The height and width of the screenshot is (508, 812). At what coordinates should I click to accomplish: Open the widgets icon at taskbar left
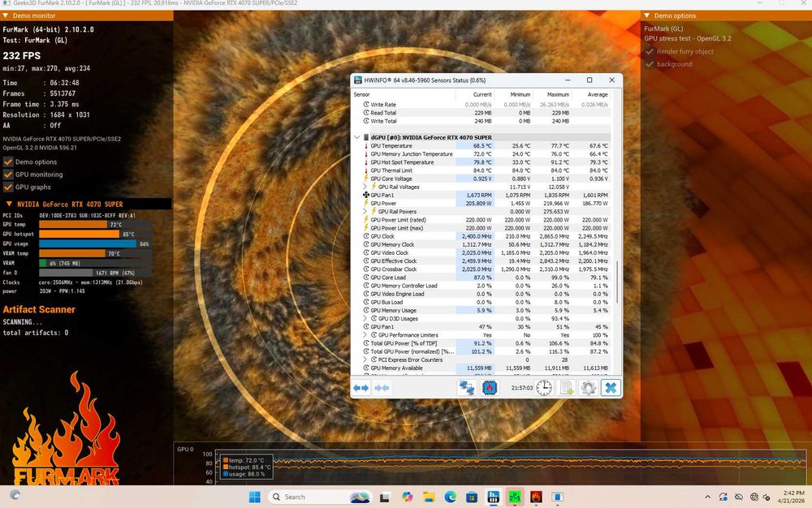tap(15, 494)
